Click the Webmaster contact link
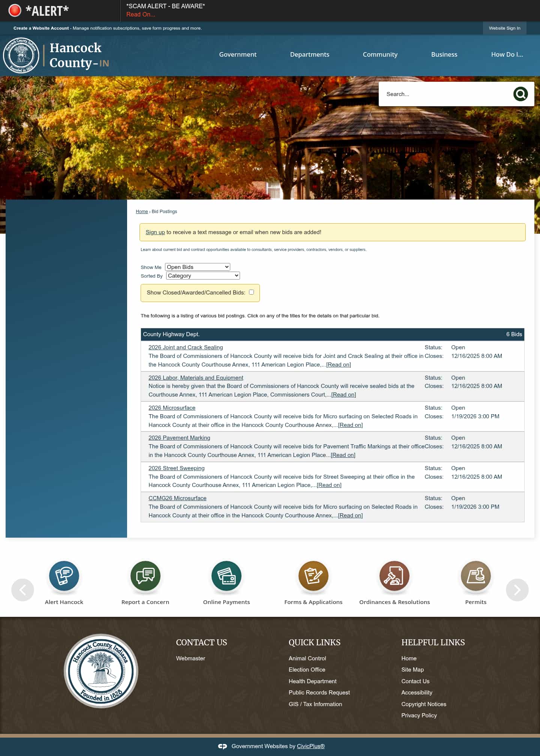 [190, 658]
